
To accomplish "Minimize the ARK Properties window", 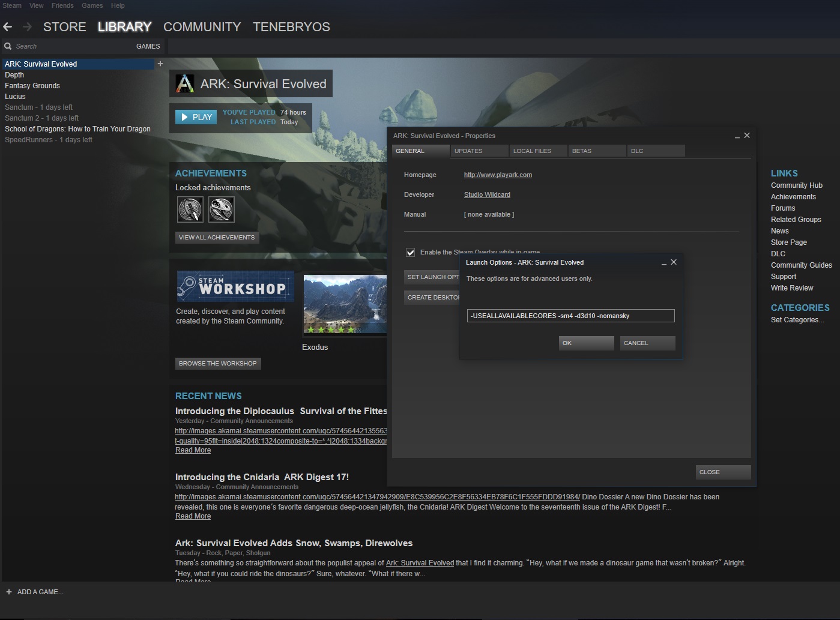I will (x=737, y=136).
